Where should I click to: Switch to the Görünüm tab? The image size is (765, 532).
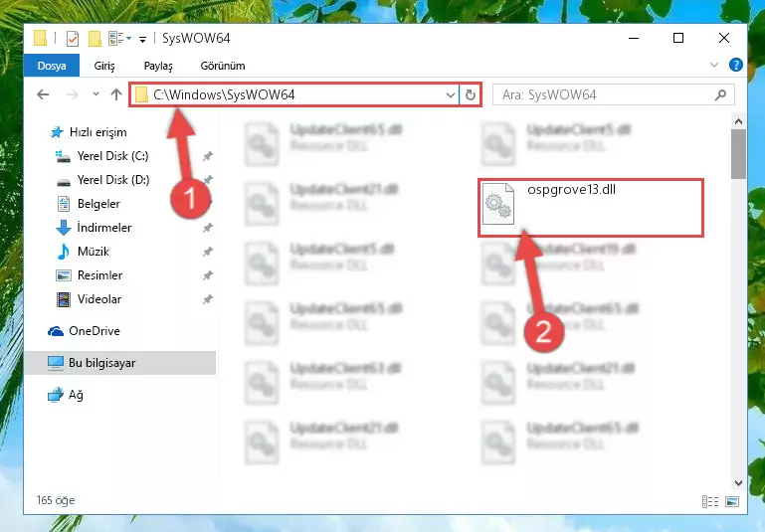223,66
